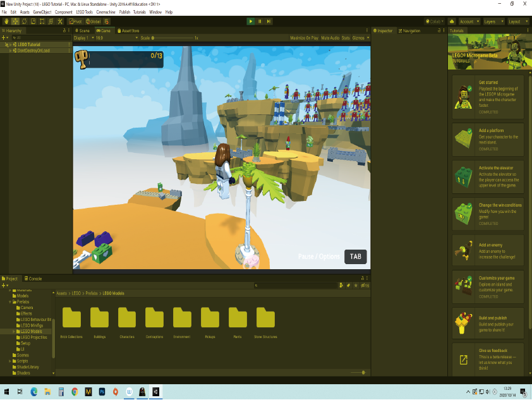This screenshot has height=400, width=532.
Task: Open the Plants folder
Action: pos(238,323)
